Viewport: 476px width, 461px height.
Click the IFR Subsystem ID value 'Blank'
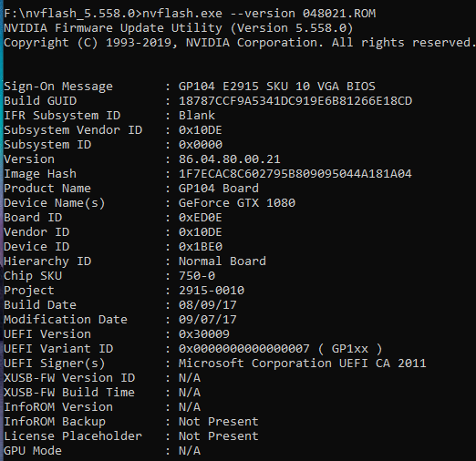[197, 116]
